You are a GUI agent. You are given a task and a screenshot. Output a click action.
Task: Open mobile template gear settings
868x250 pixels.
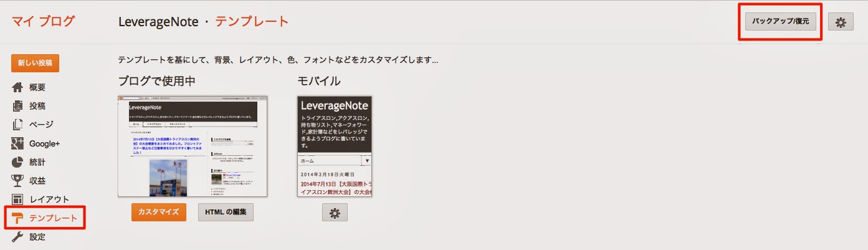335,213
